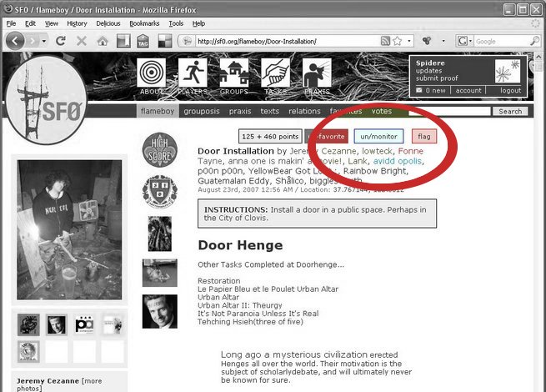This screenshot has height=392, width=546.
Task: Click the toolbar extension icon beside the search box
Action: (427, 41)
